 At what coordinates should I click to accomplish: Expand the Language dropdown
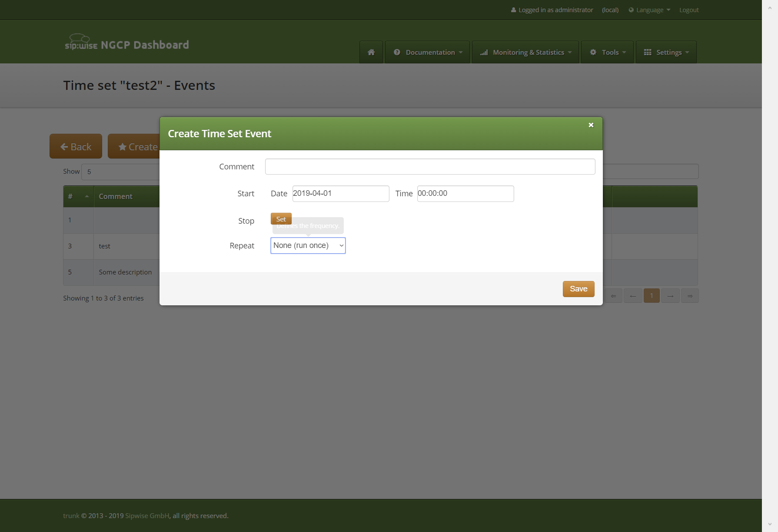[649, 10]
